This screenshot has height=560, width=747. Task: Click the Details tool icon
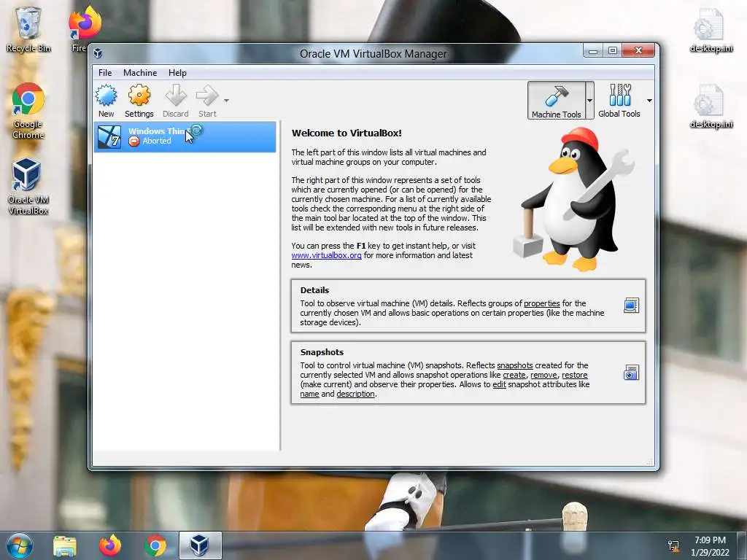pyautogui.click(x=631, y=306)
